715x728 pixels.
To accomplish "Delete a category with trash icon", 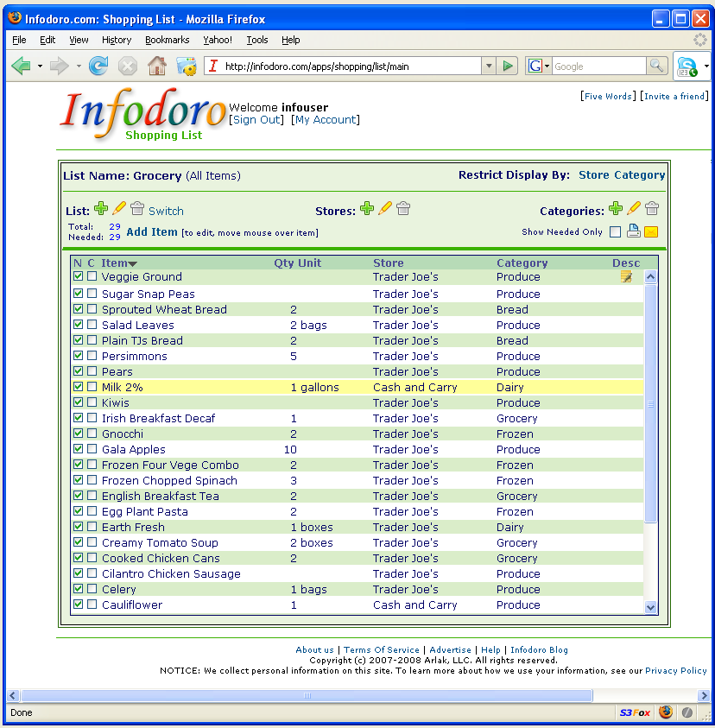I will pos(652,208).
